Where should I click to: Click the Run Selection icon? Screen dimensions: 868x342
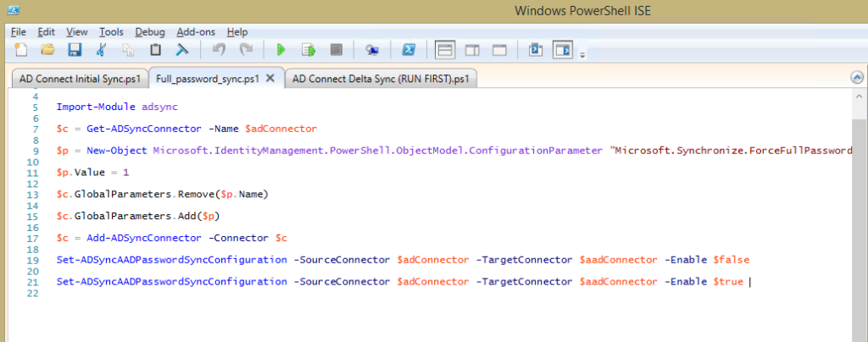[309, 50]
